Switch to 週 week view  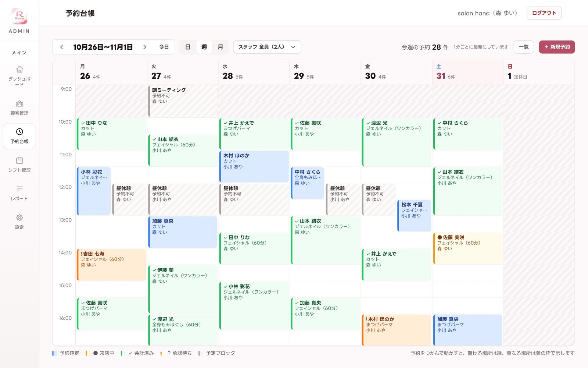204,47
